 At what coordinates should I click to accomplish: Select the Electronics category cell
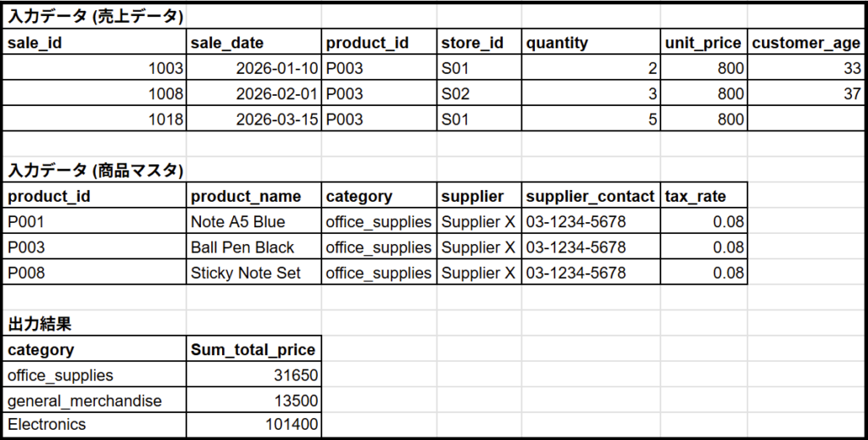95,425
